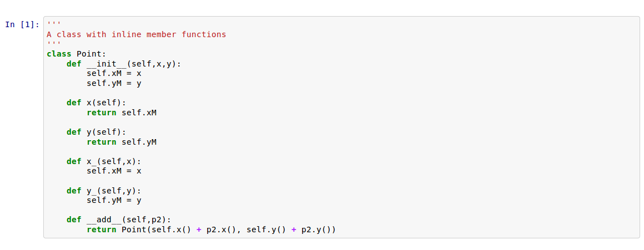Click 'p2.y()' at end of last line
Screen dimensions: 644x250
pyautogui.click(x=316, y=229)
